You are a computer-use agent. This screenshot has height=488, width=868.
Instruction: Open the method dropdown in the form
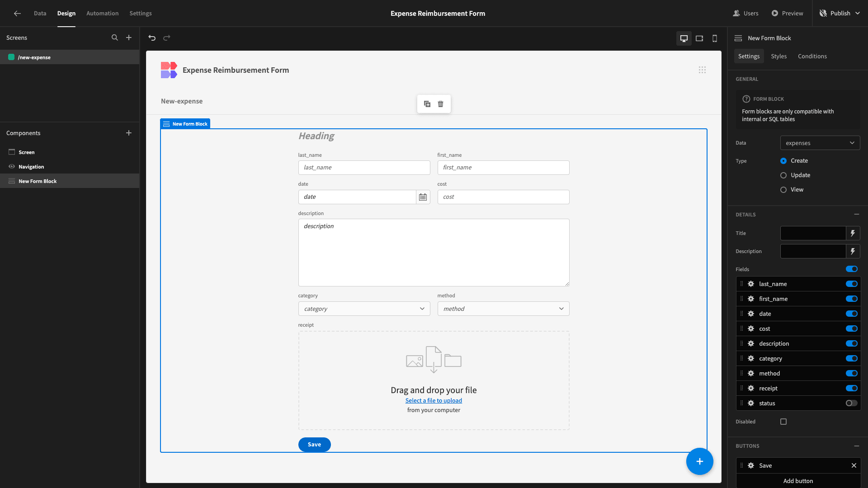[x=503, y=309]
